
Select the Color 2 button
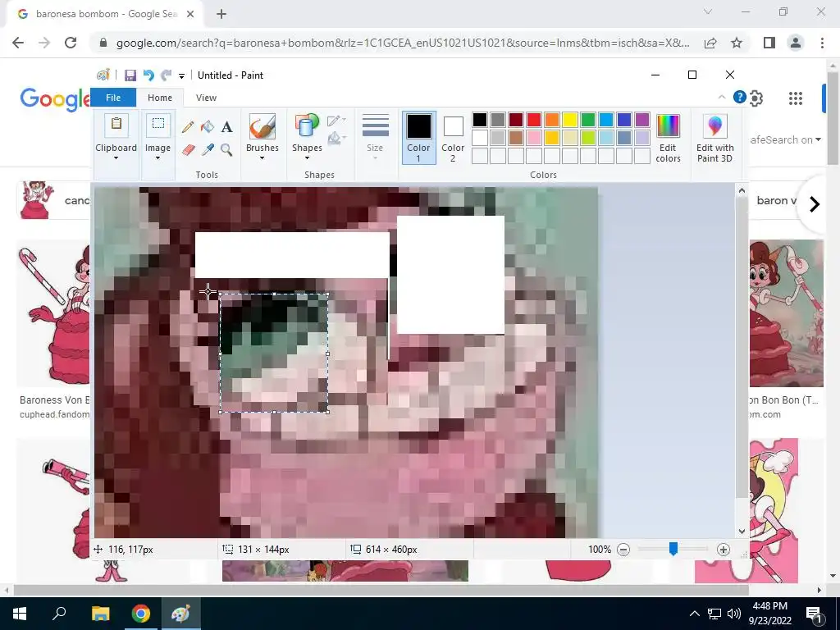coord(453,138)
